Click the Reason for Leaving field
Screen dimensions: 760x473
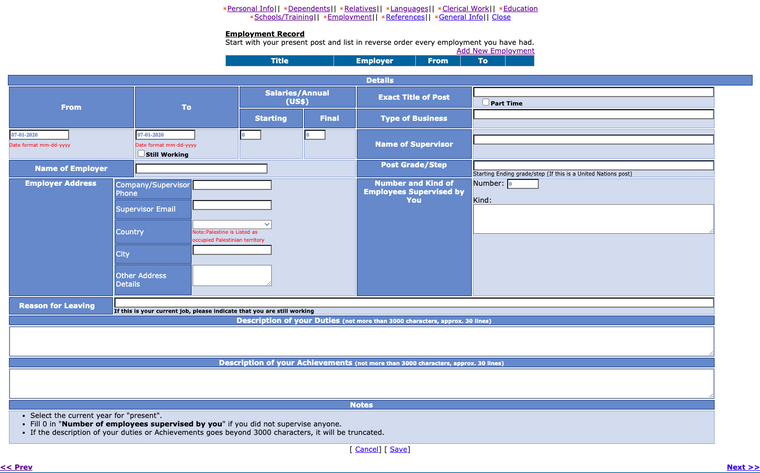click(413, 302)
